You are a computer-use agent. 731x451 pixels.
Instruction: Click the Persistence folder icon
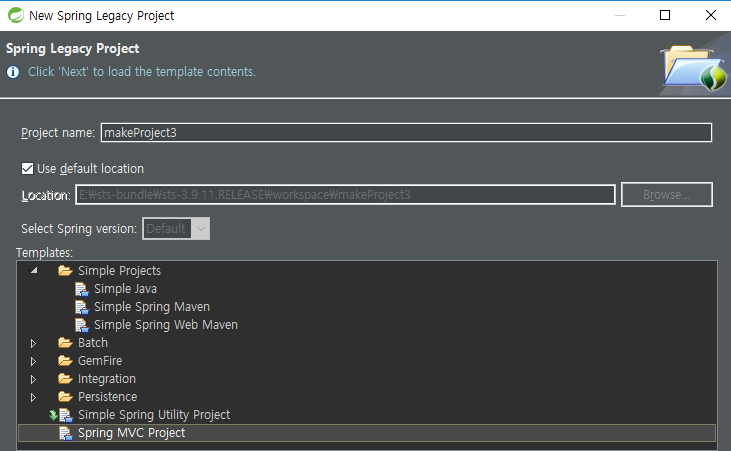65,397
